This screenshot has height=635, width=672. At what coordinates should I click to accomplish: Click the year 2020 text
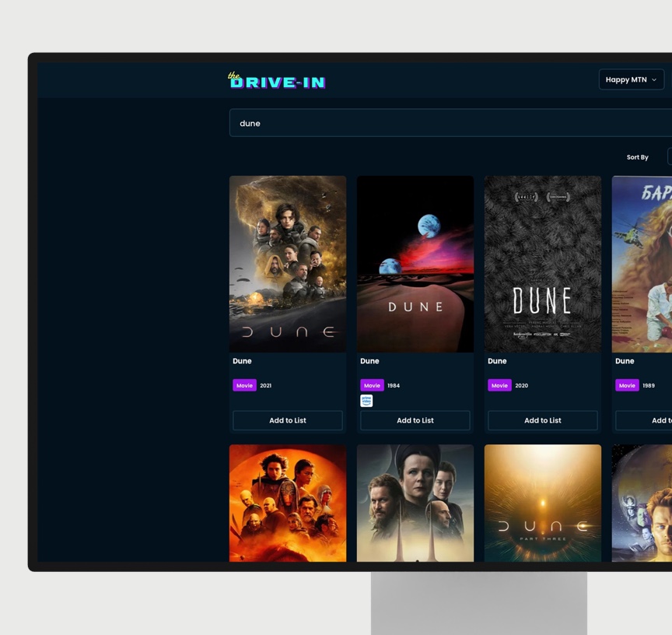(x=522, y=385)
